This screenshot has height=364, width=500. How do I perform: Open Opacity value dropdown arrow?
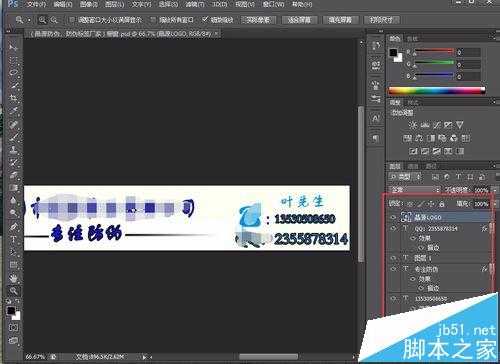(494, 190)
